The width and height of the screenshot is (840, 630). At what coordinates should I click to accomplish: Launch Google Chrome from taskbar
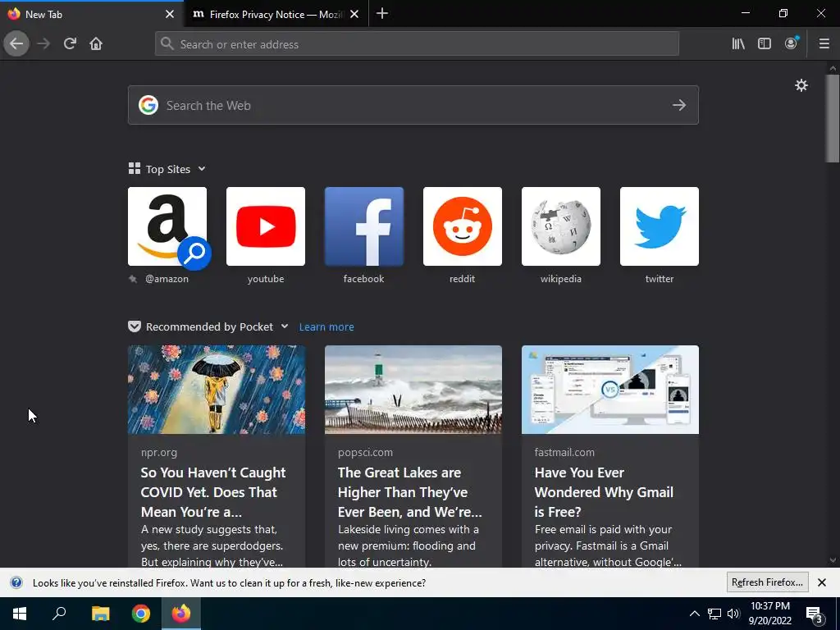(x=141, y=614)
